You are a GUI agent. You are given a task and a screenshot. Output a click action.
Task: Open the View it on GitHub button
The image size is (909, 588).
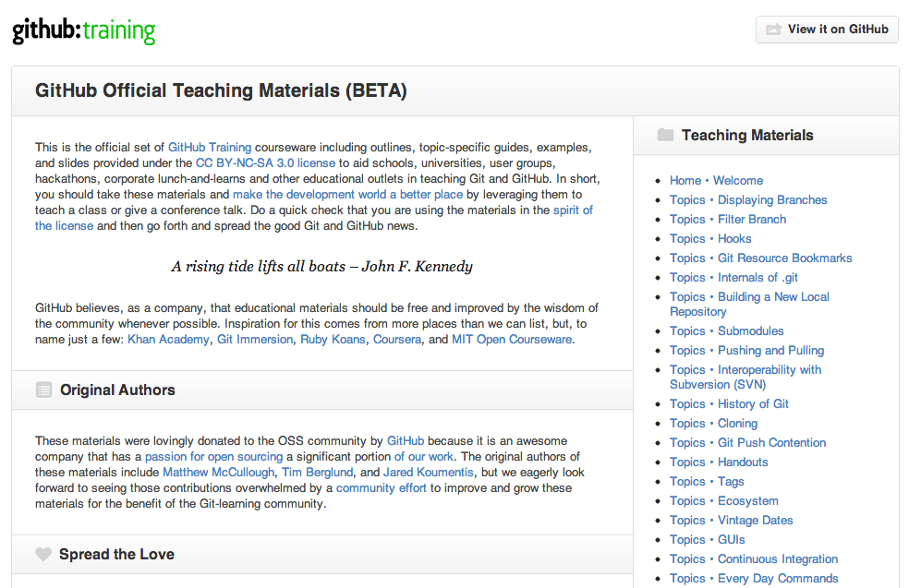point(828,30)
